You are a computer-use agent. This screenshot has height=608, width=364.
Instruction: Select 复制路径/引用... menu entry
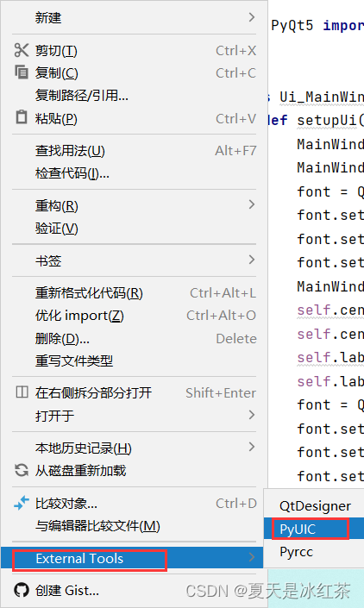coord(134,95)
